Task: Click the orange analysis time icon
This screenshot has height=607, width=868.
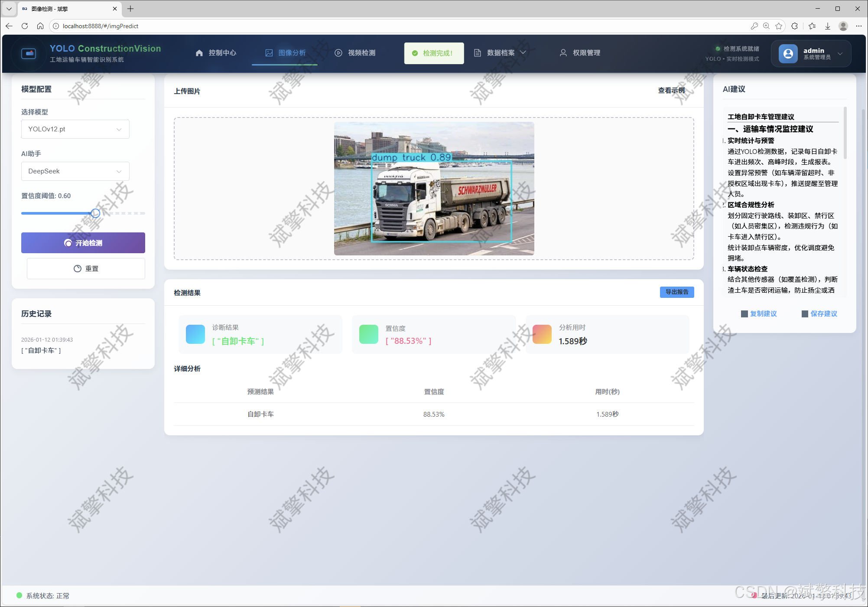Action: point(542,334)
